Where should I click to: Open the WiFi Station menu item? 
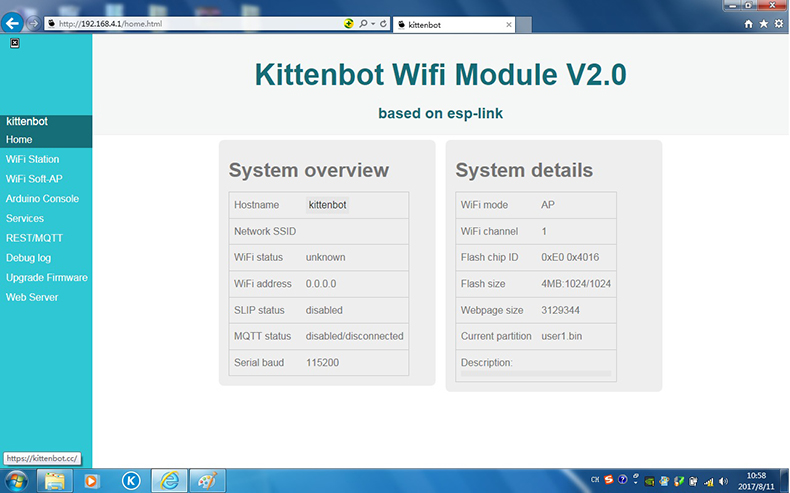pyautogui.click(x=32, y=159)
